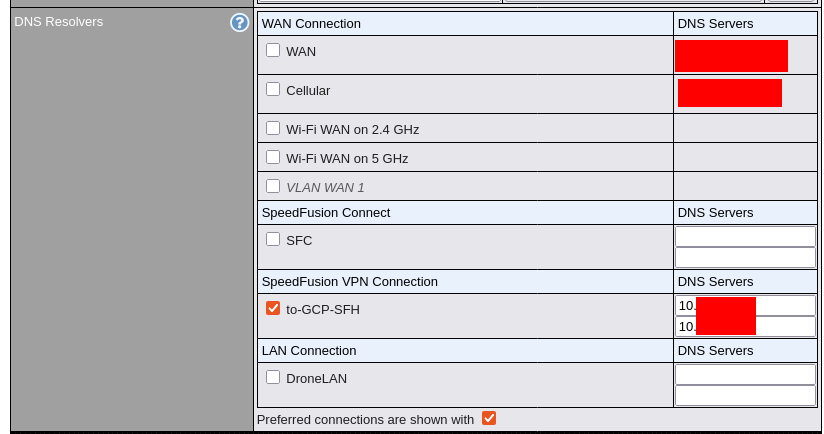Screen dimensions: 824x434
Task: Toggle the VLAN WAN 1 checkbox
Action: (x=273, y=186)
